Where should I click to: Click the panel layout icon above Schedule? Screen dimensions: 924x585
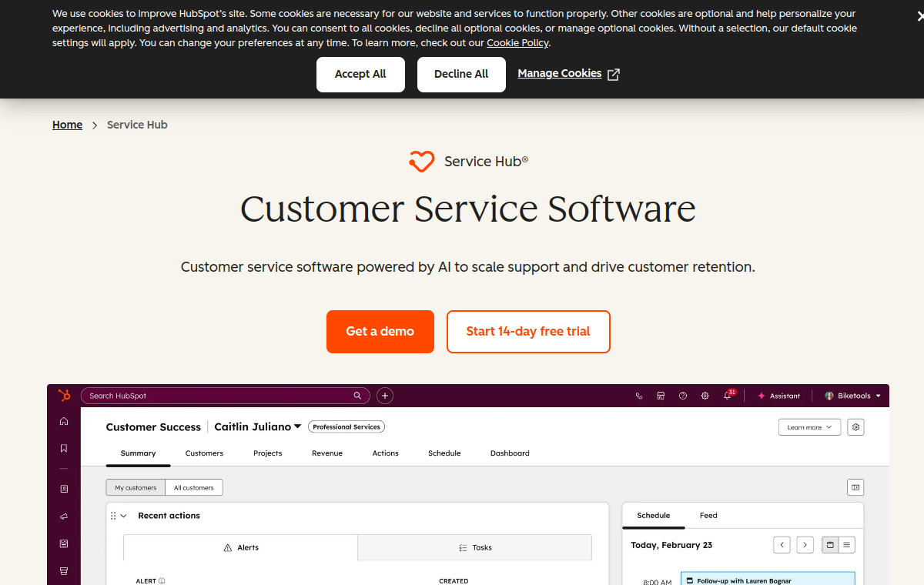855,487
